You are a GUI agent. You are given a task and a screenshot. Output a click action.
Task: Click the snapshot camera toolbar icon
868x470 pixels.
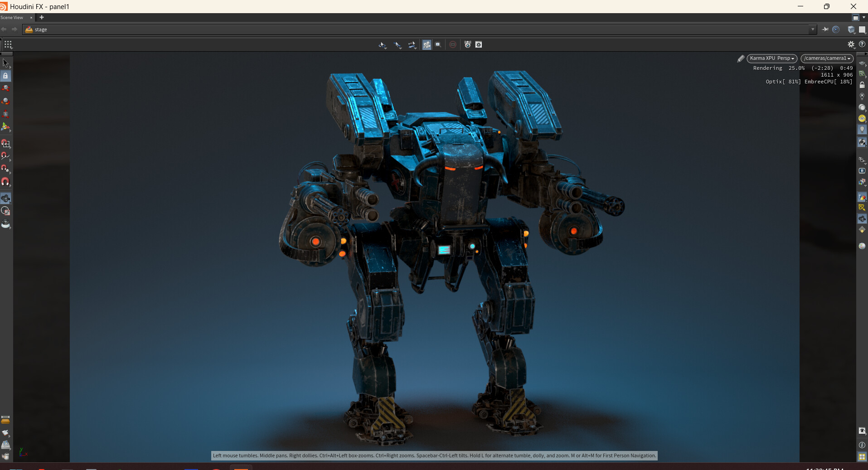[x=468, y=44]
